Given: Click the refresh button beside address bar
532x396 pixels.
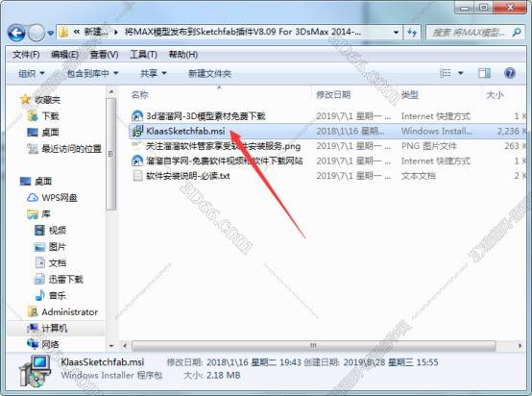Looking at the screenshot, I should (x=412, y=33).
